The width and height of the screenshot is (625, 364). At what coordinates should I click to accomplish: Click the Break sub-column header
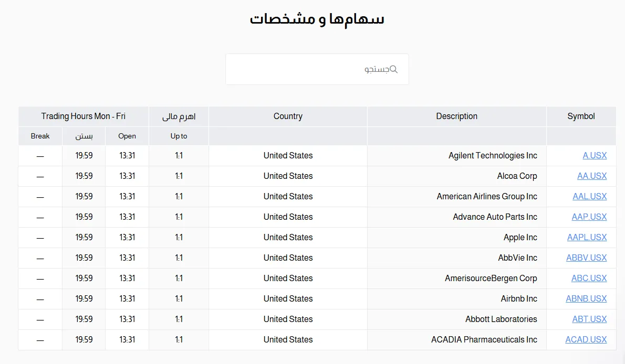click(x=40, y=136)
